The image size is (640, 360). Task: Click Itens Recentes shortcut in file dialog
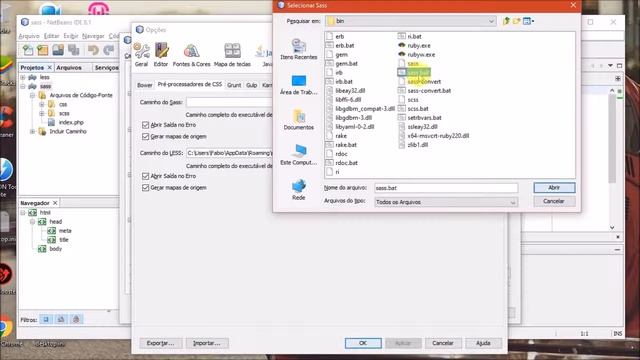pos(299,49)
